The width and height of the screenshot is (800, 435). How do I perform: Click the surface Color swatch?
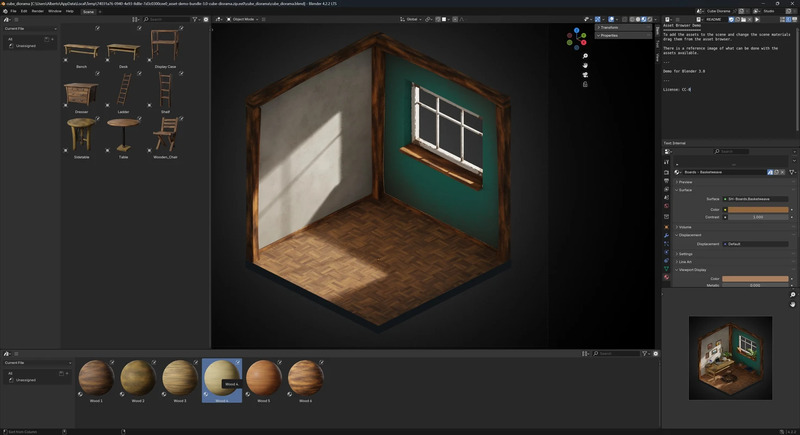757,208
